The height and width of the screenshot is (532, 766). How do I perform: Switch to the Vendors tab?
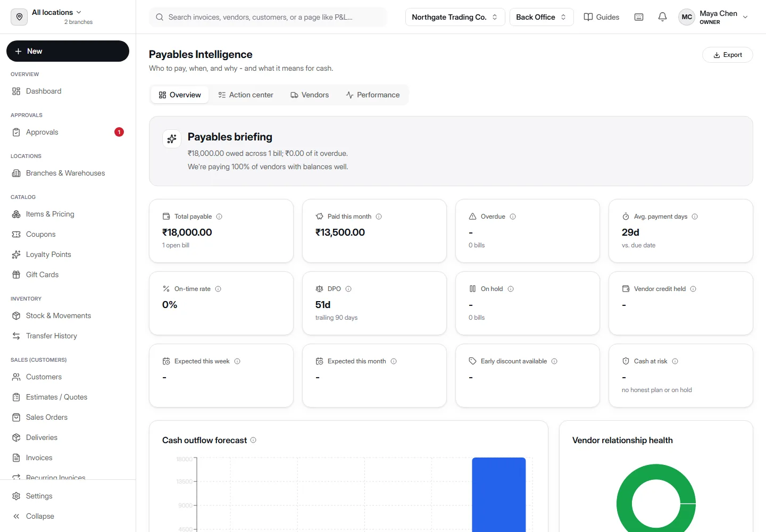(x=310, y=95)
